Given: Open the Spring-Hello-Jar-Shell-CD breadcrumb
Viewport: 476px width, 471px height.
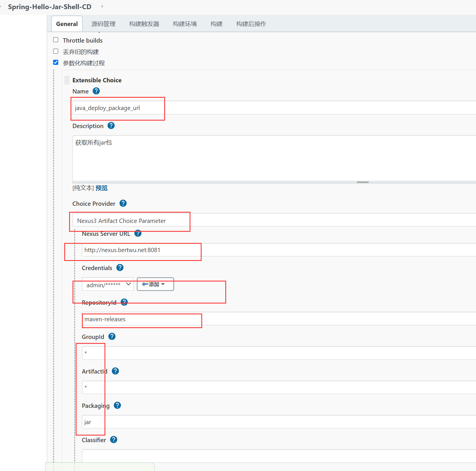Looking at the screenshot, I should tap(49, 7).
